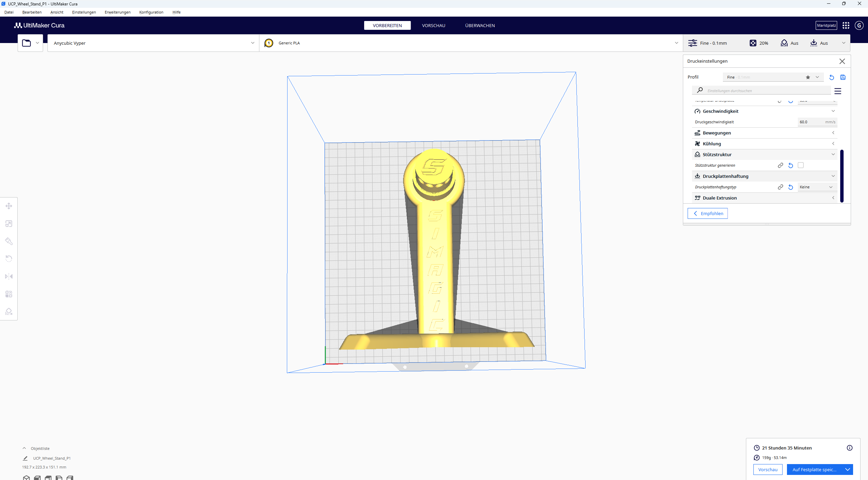Open the save destination dropdown arrow
Viewport: 868px width, 480px height.
(847, 469)
